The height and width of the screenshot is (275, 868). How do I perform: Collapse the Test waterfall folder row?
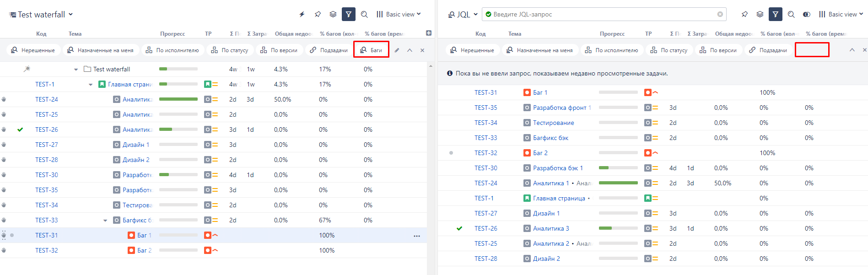point(76,70)
